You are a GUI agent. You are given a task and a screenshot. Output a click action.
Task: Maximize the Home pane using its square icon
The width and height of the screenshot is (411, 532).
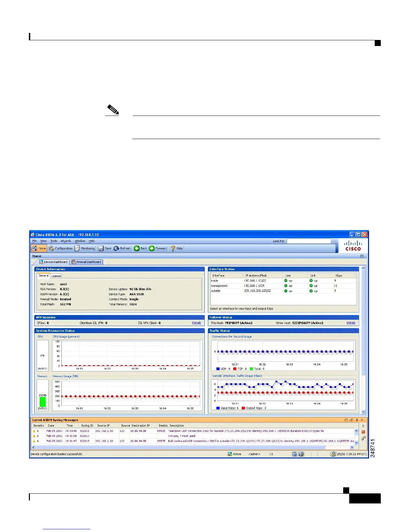[x=362, y=256]
